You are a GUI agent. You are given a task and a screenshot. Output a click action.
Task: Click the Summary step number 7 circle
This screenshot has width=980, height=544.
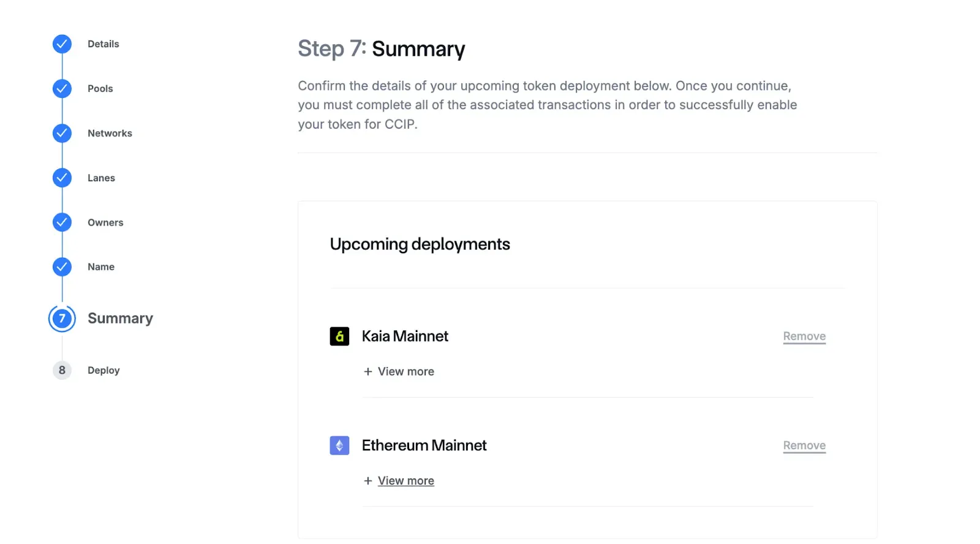point(62,319)
